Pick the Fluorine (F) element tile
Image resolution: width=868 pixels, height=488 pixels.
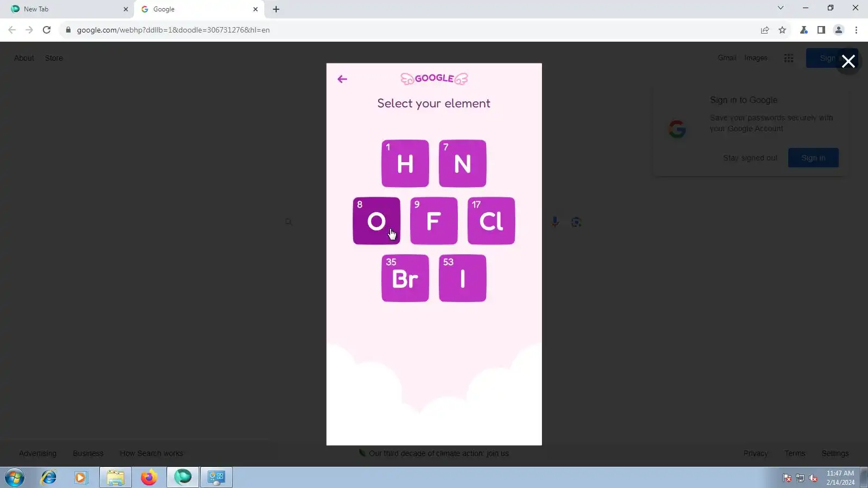(434, 221)
